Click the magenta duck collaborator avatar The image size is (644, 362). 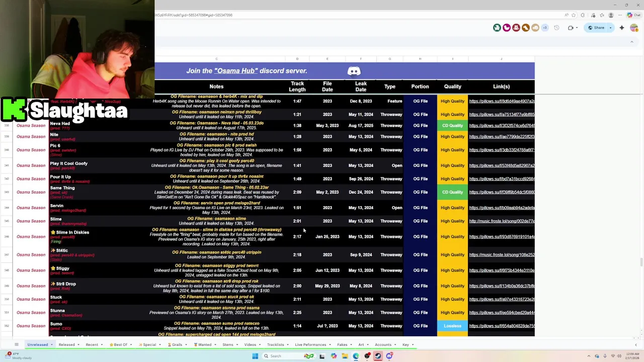click(x=507, y=28)
